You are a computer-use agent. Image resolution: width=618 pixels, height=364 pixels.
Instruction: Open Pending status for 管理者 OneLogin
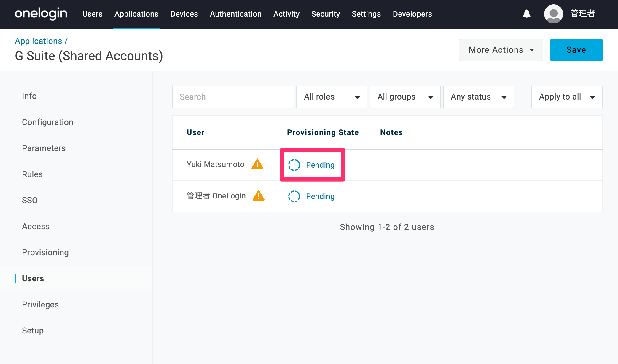coord(320,196)
